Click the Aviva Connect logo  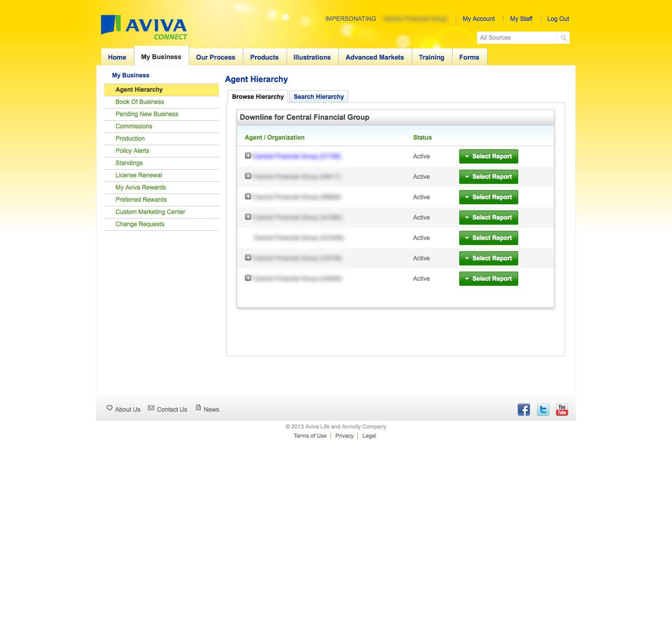(x=144, y=28)
